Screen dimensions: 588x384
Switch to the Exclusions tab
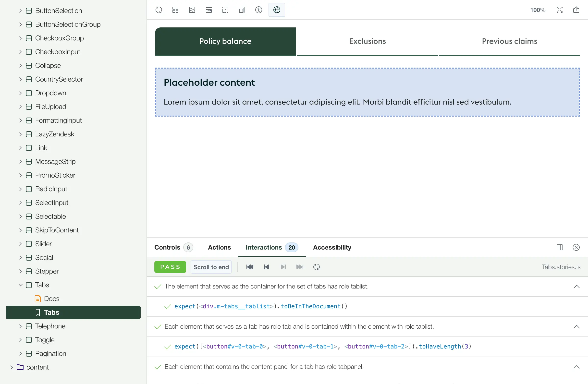[x=367, y=41]
